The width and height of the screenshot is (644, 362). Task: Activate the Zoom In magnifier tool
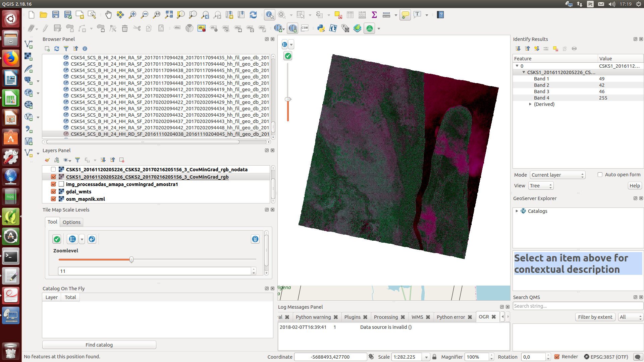(x=132, y=15)
